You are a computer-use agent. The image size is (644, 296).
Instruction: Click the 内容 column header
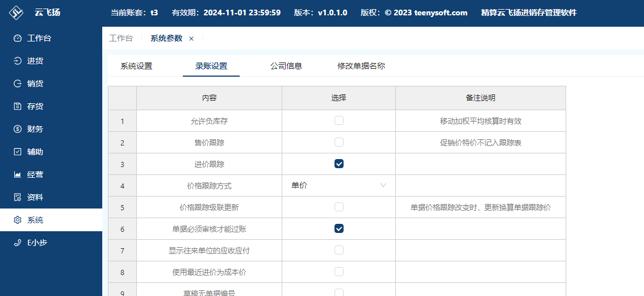click(209, 98)
